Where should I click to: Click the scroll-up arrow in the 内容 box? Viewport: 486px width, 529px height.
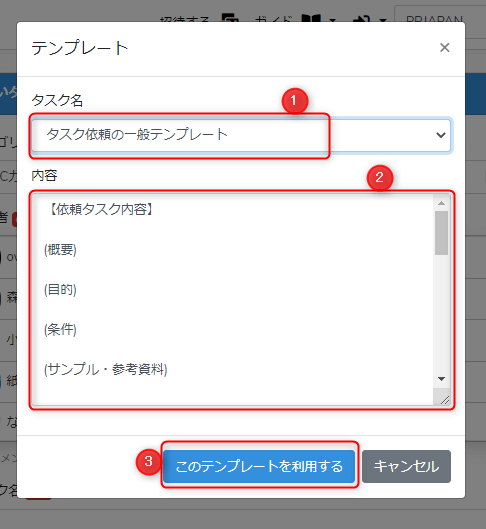441,203
